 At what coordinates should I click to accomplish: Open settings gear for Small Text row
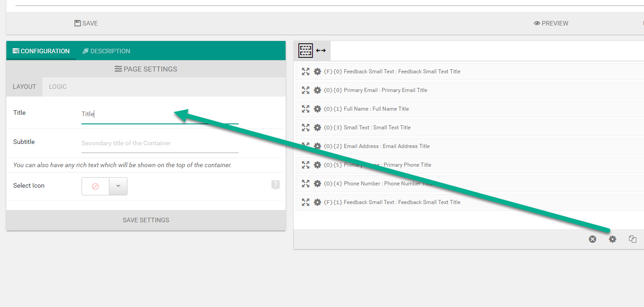(x=317, y=128)
